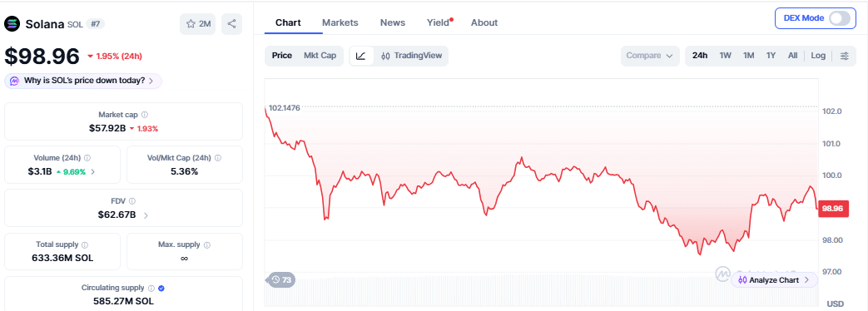Toggle DEX Mode switch
Image resolution: width=868 pixels, height=311 pixels.
click(839, 18)
